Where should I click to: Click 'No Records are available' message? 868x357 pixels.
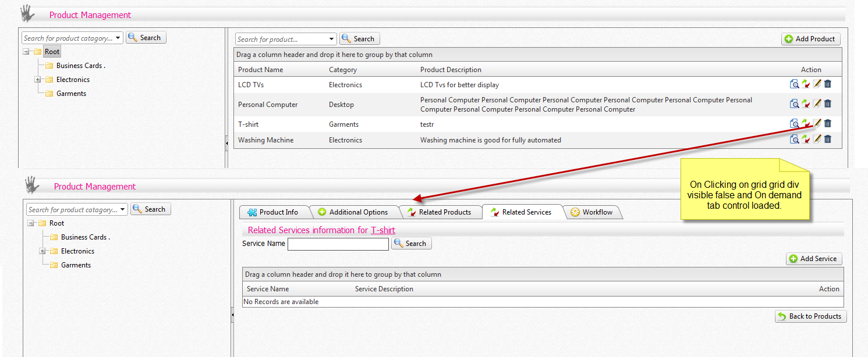coord(281,302)
